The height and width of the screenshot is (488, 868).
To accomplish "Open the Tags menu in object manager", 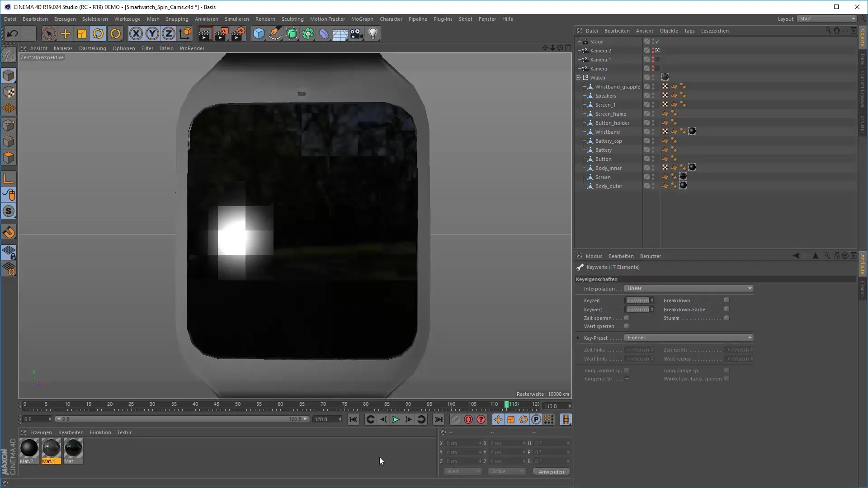I will pos(689,31).
